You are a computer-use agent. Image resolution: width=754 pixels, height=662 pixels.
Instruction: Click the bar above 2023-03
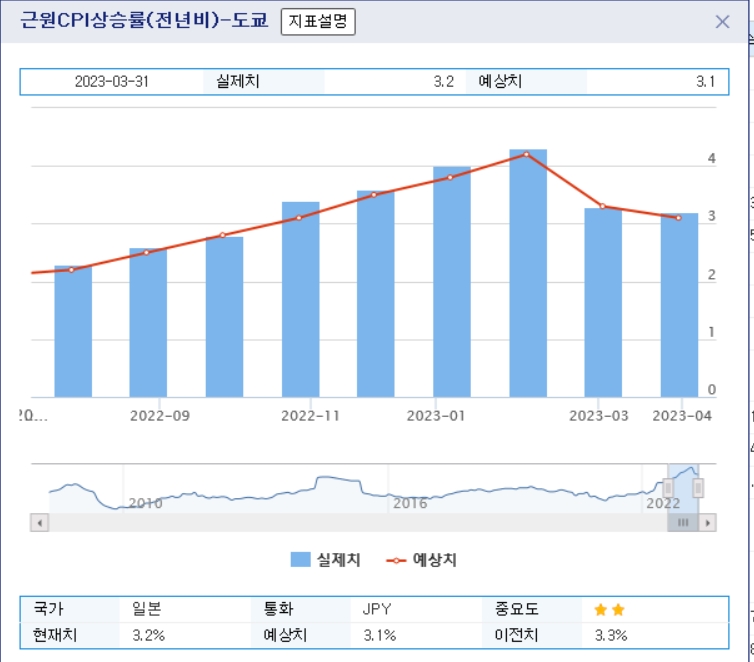click(603, 302)
